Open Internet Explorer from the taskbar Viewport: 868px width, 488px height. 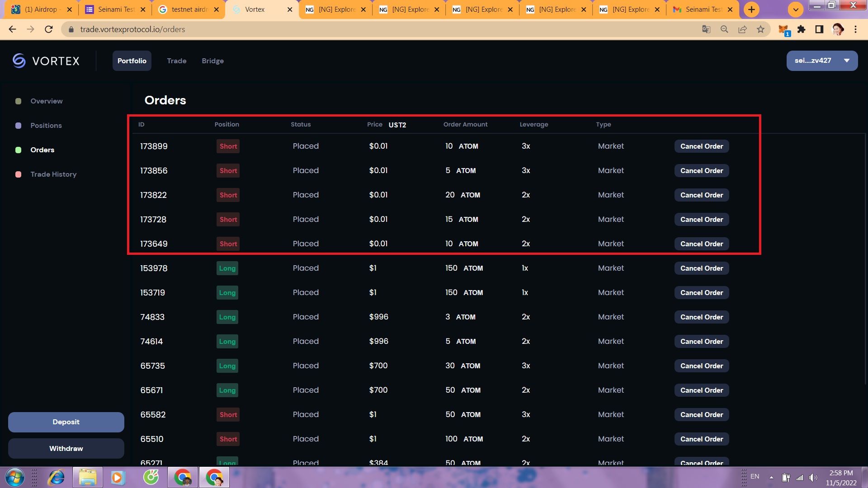point(57,478)
